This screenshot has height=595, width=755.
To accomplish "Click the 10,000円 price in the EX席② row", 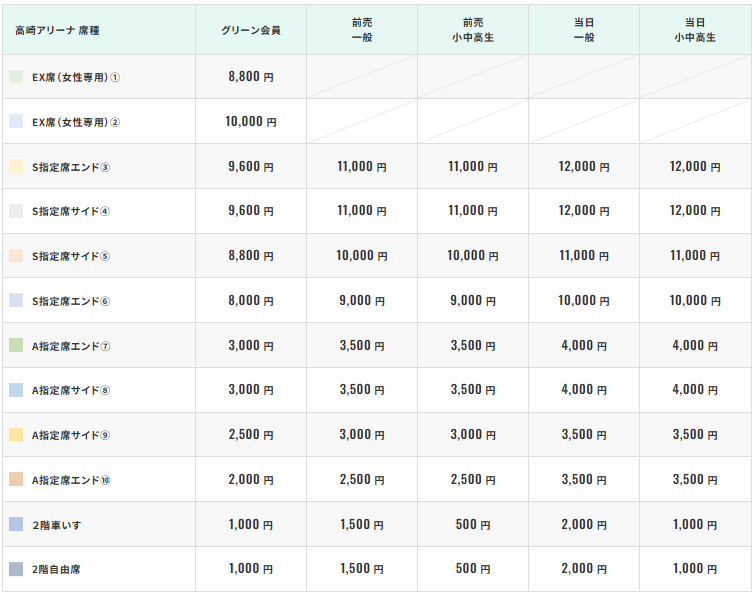I will pyautogui.click(x=250, y=122).
